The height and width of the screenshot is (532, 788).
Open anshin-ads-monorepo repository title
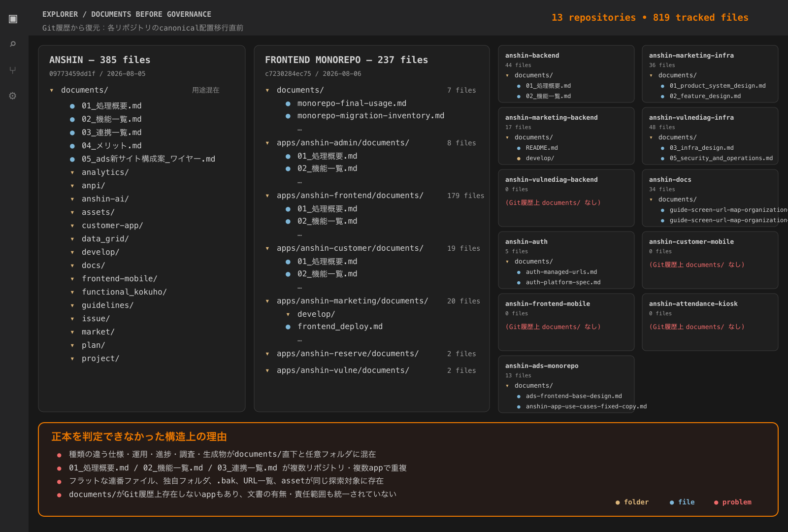(542, 366)
